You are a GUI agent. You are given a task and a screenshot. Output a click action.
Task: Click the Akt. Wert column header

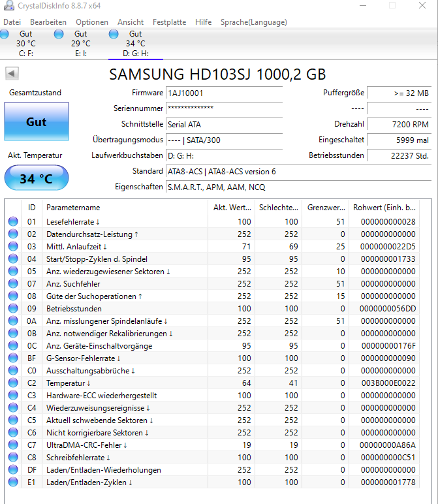[231, 208]
